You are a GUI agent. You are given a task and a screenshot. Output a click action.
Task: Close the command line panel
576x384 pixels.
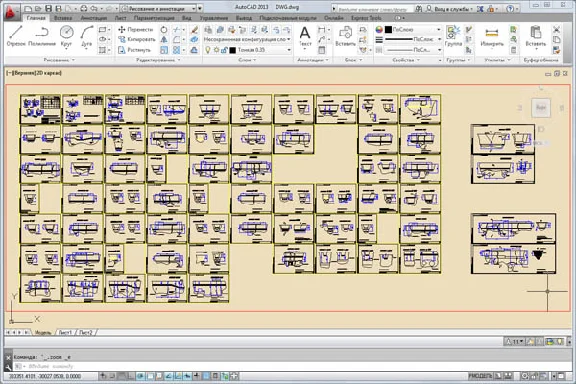[8, 357]
